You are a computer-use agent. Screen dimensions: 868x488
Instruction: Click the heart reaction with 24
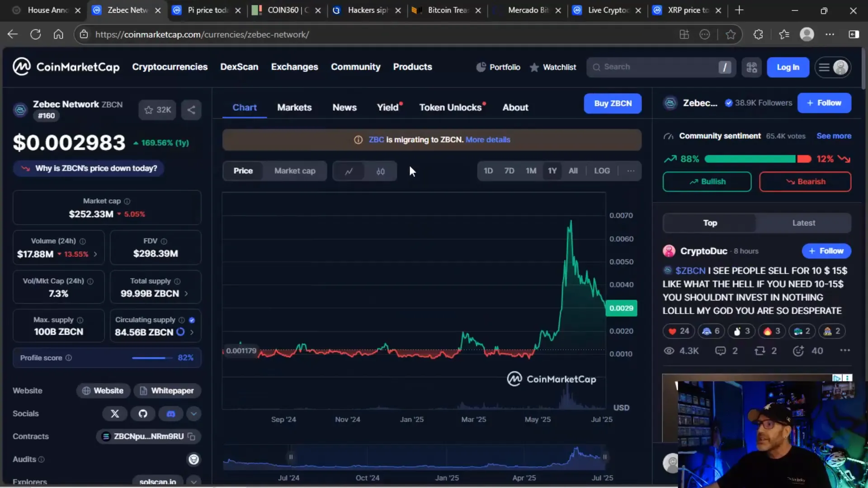click(x=679, y=331)
